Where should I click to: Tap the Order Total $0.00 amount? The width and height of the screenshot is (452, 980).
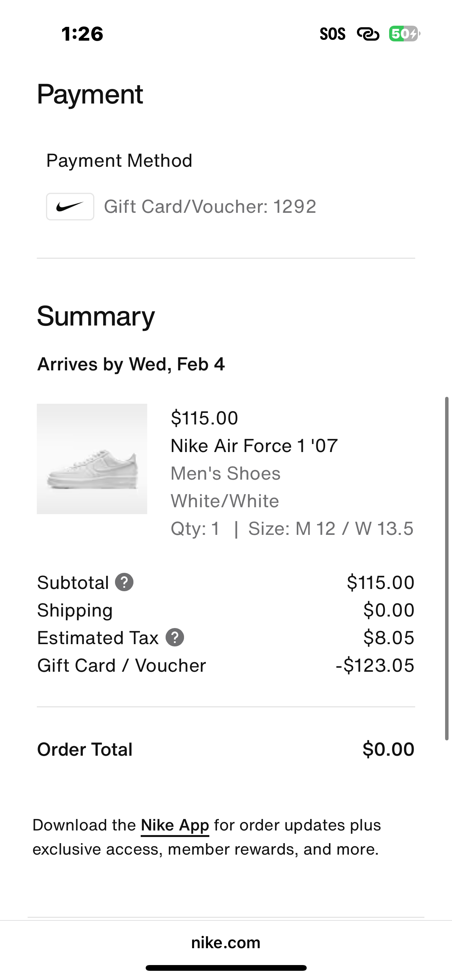click(x=388, y=749)
